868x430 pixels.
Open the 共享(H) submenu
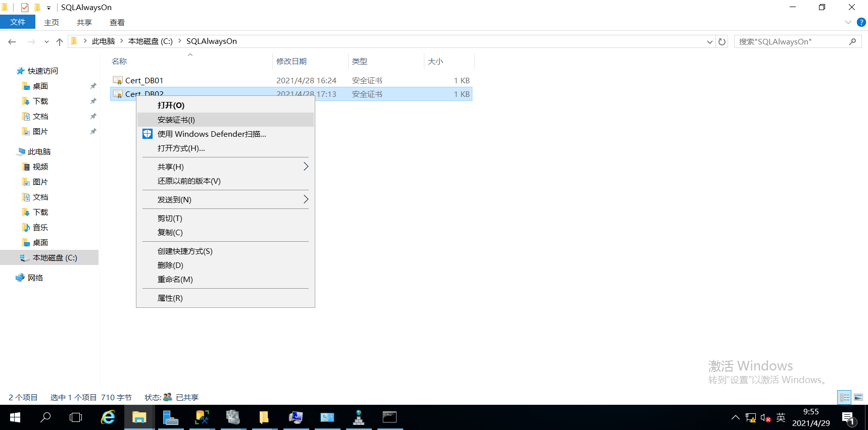(225, 167)
